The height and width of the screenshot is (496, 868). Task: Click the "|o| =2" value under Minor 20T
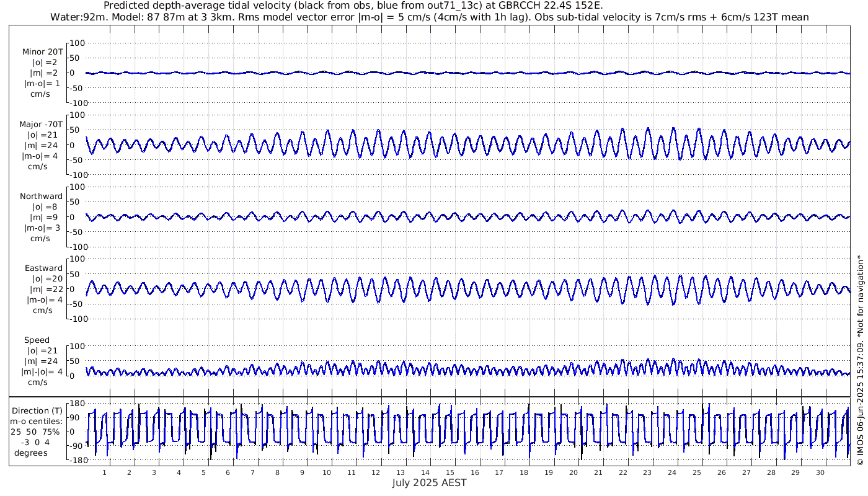pyautogui.click(x=45, y=63)
